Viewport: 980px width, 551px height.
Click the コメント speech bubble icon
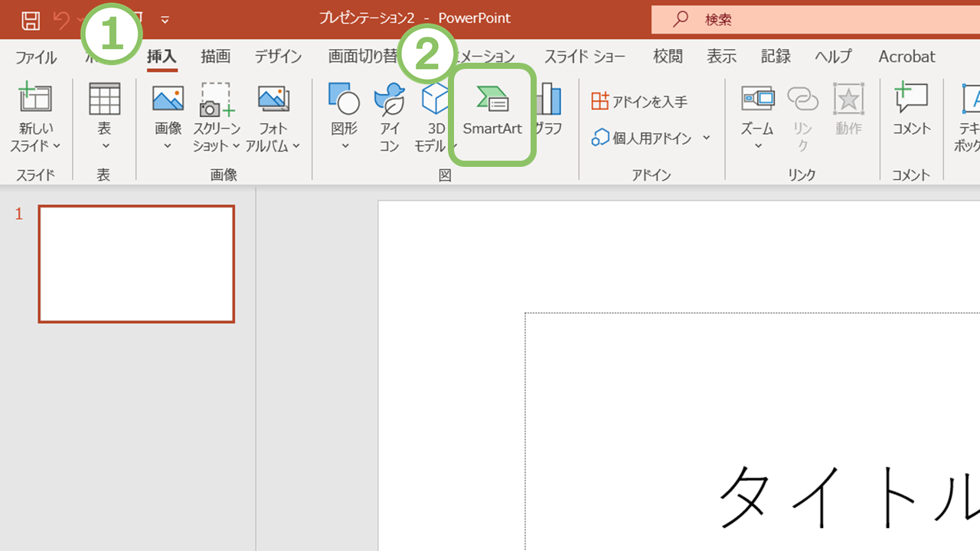(x=911, y=99)
